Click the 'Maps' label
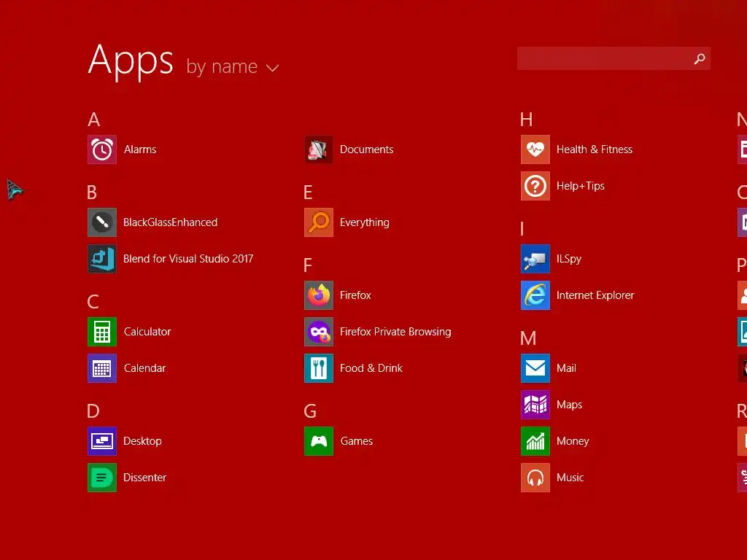Viewport: 747px width, 560px height. point(570,405)
